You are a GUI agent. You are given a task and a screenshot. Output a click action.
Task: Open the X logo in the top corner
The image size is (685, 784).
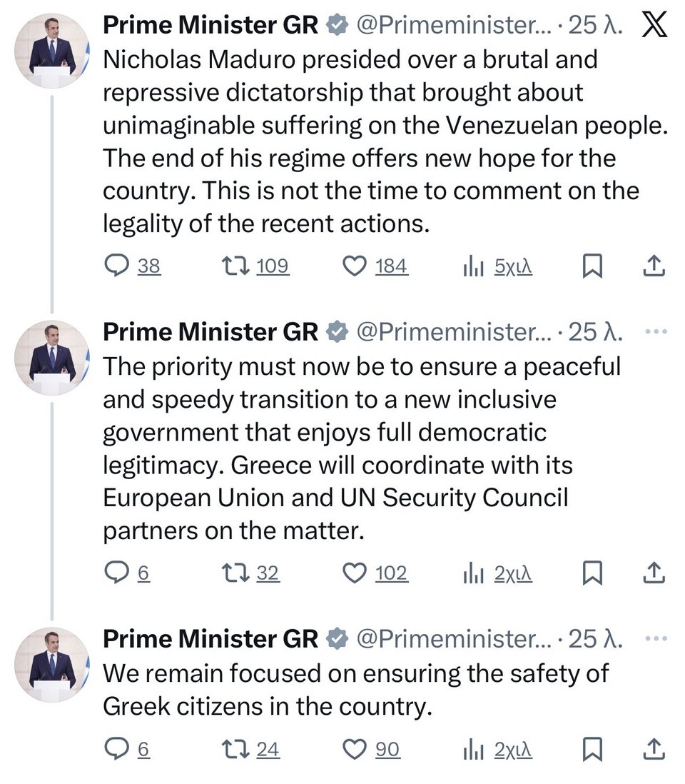654,26
